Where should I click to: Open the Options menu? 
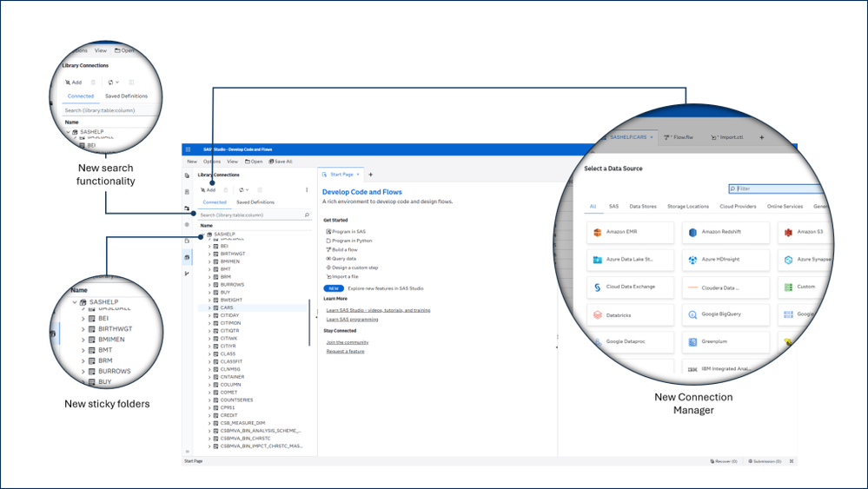(x=211, y=162)
